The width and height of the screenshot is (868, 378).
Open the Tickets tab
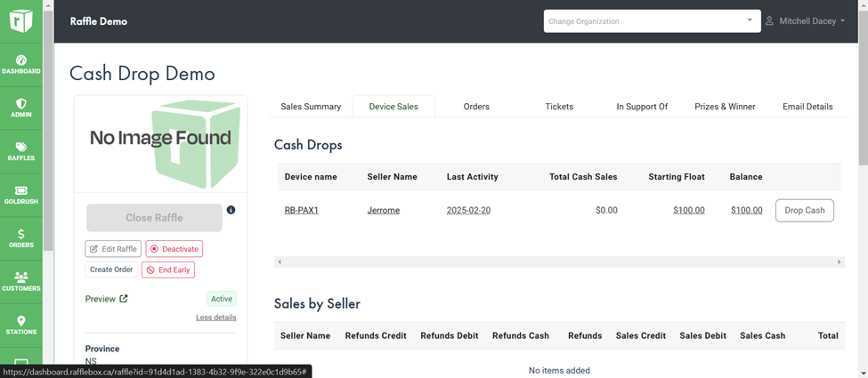[559, 106]
